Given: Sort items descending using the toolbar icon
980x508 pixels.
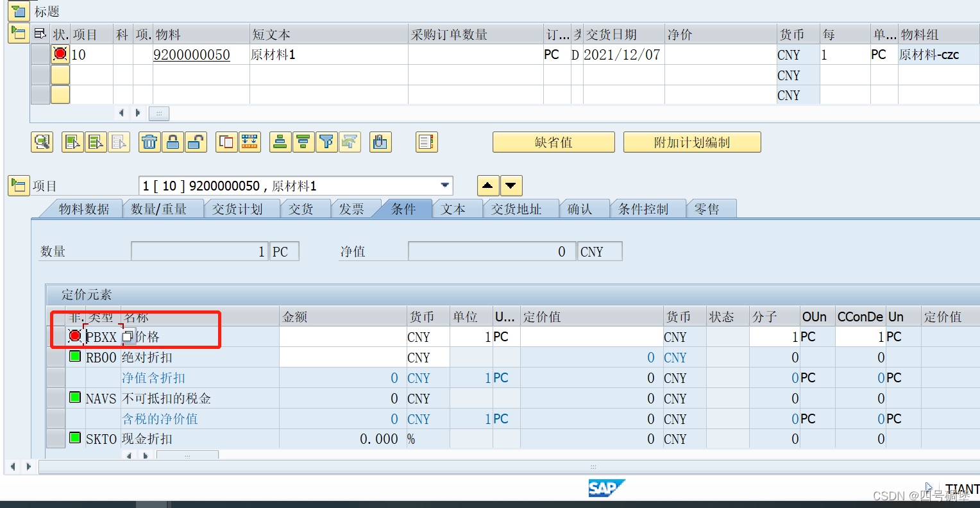Looking at the screenshot, I should (x=302, y=142).
